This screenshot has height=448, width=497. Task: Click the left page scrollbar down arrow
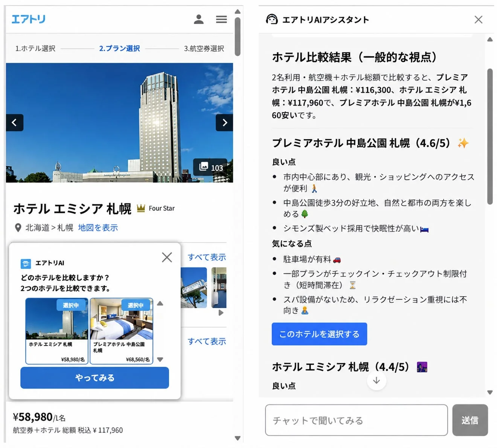238,438
